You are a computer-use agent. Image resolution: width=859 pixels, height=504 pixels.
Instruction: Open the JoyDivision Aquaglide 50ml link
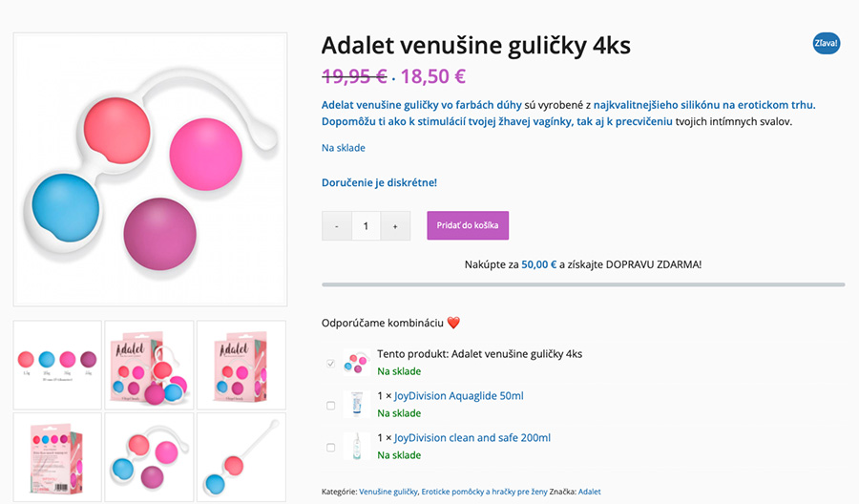[458, 395]
